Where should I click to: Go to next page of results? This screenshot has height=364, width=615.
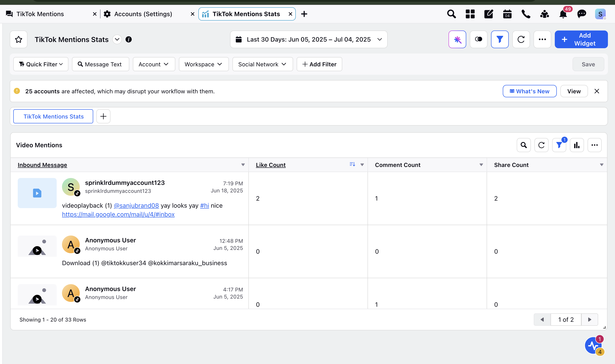click(590, 320)
